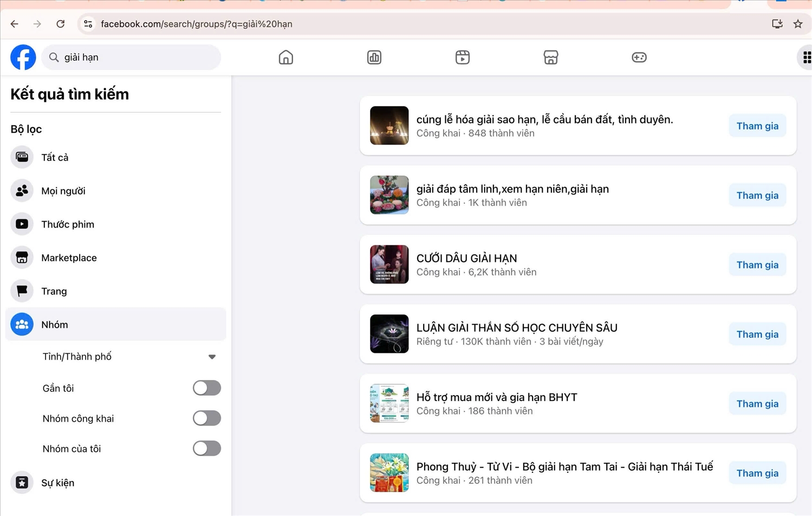The image size is (812, 516).
Task: Open 'LUẬN GIẢI THẦN SỐ HỌC CHUYÊN SÂU' group link
Action: pos(516,328)
